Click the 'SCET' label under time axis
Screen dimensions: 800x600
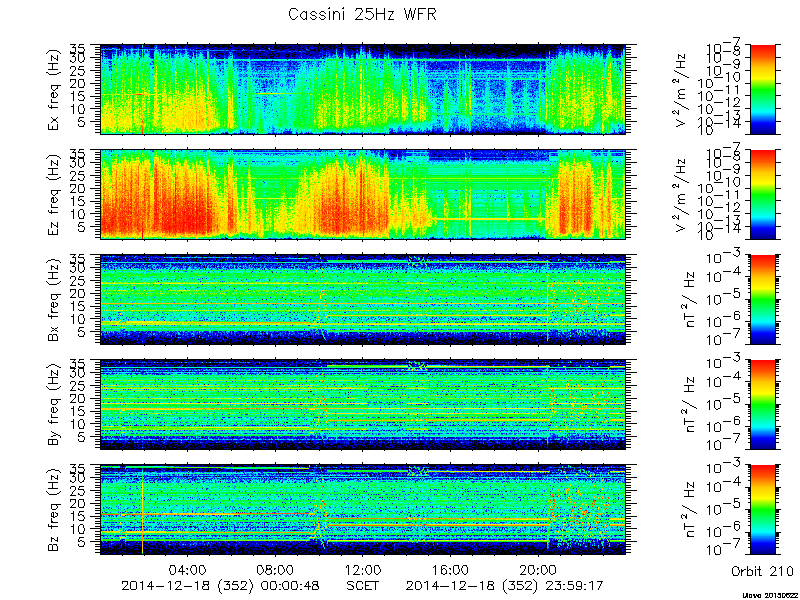click(363, 585)
